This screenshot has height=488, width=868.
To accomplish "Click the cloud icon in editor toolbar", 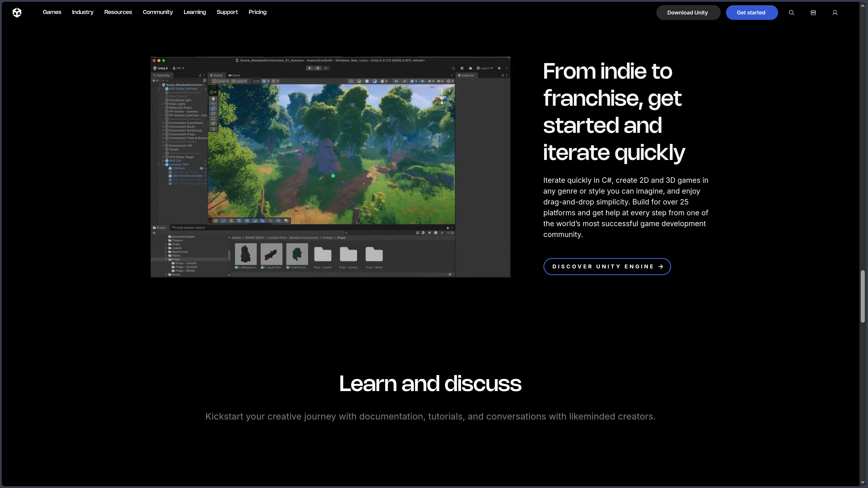I will click(470, 68).
